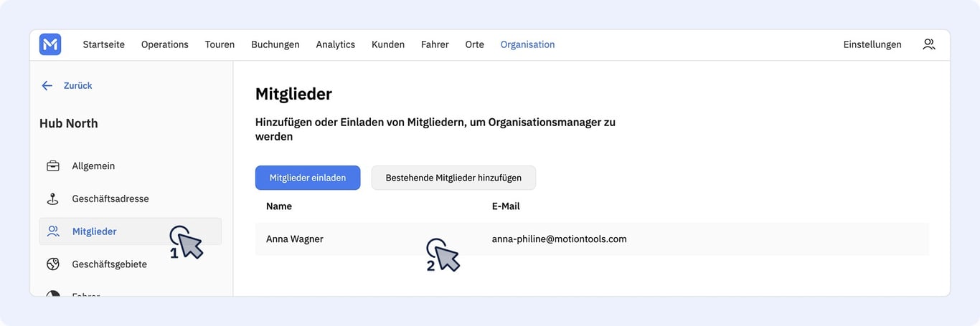Open the user profile icon
980x326 pixels.
tap(929, 44)
